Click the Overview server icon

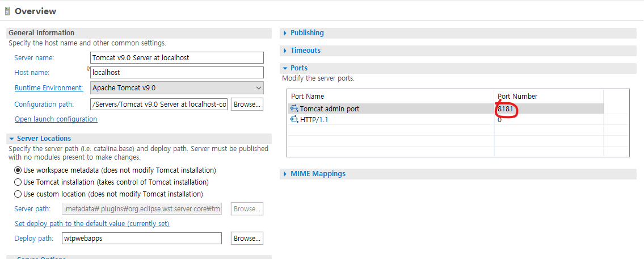(7, 11)
